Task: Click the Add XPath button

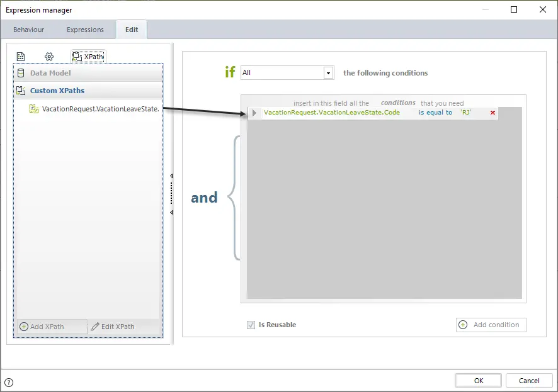Action: click(52, 327)
